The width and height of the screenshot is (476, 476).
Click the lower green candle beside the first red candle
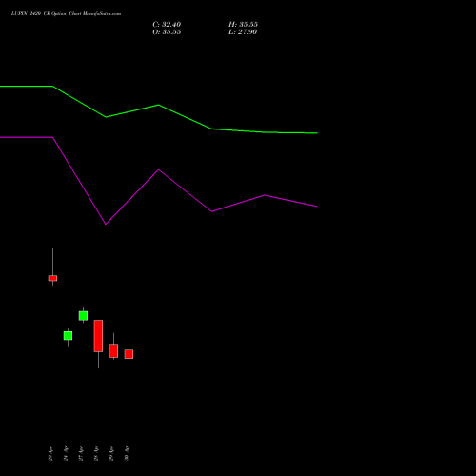click(68, 336)
